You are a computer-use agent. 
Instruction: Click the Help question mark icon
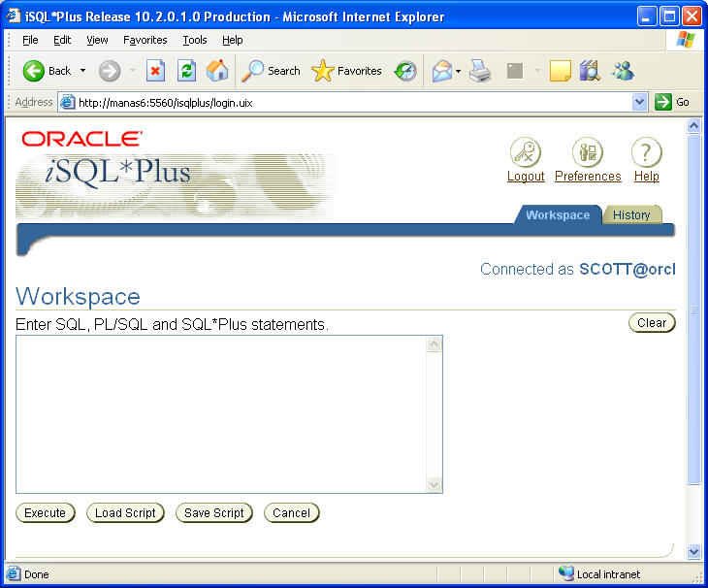(x=647, y=152)
